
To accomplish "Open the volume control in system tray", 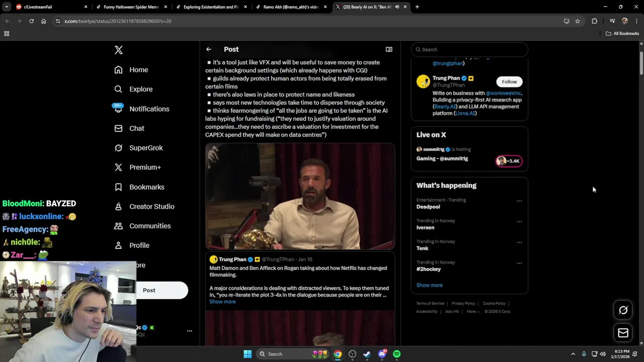I will 603,354.
